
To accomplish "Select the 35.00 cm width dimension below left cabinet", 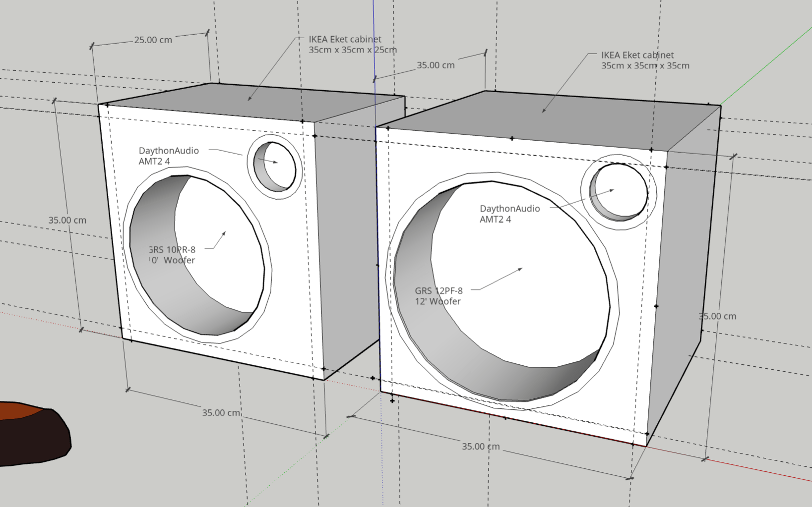I will tap(221, 413).
